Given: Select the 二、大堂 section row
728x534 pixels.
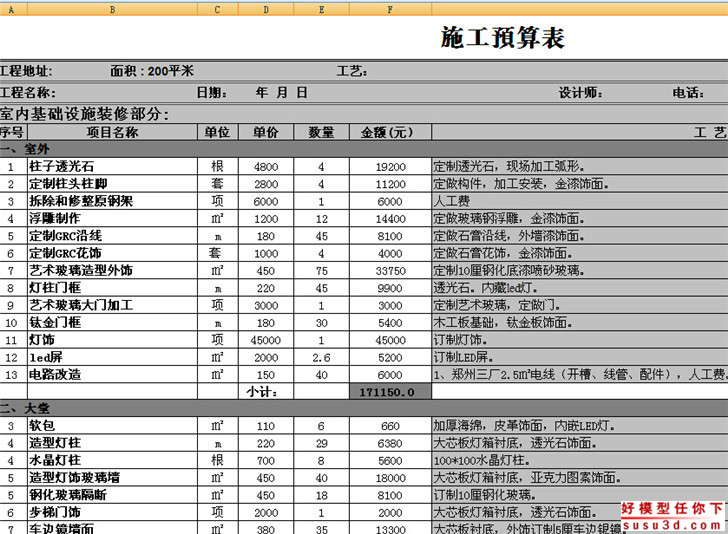Looking at the screenshot, I should click(364, 409).
